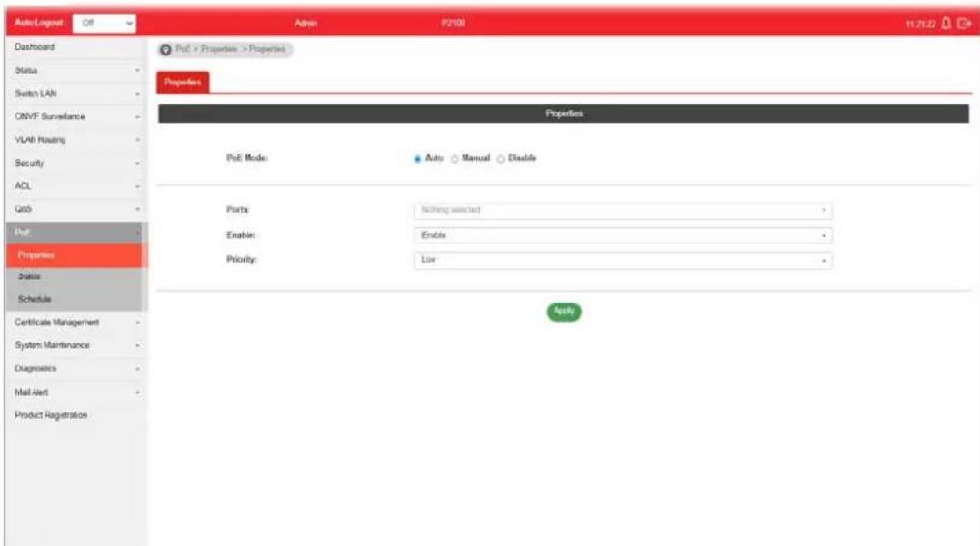Screen dimensions: 980x546
Task: Click the notification bell icon
Action: click(x=945, y=23)
